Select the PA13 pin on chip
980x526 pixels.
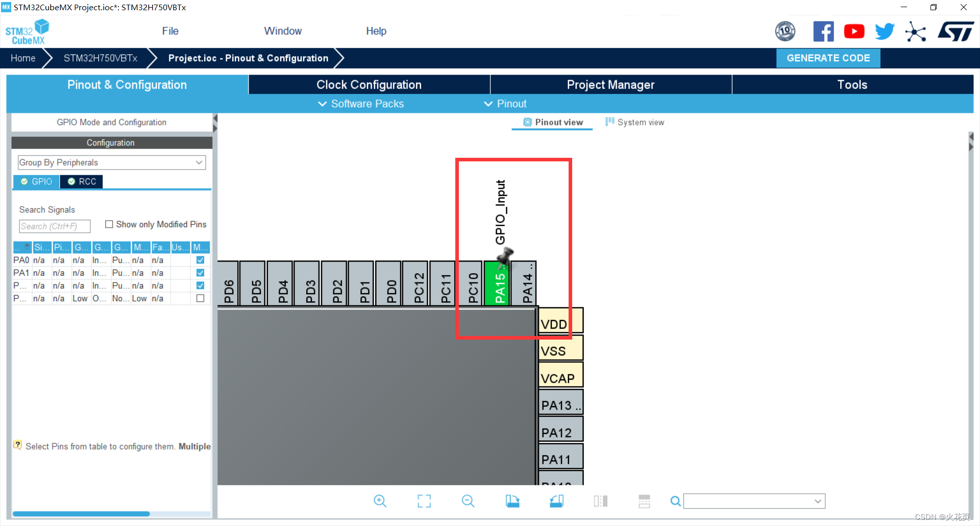(x=560, y=402)
